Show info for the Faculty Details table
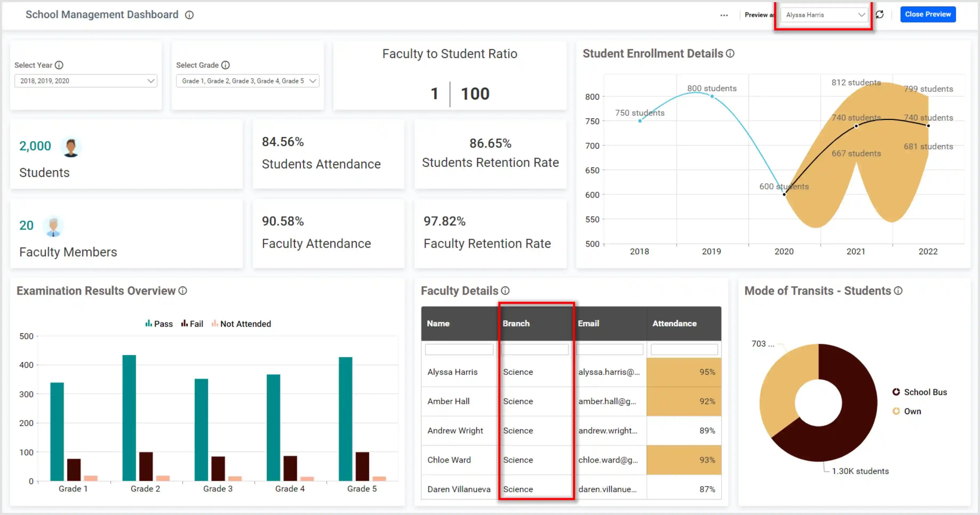The width and height of the screenshot is (980, 515). (505, 291)
